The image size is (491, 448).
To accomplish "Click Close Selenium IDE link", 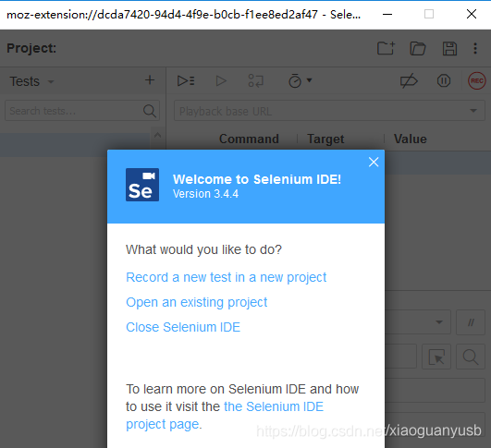I will pos(183,327).
